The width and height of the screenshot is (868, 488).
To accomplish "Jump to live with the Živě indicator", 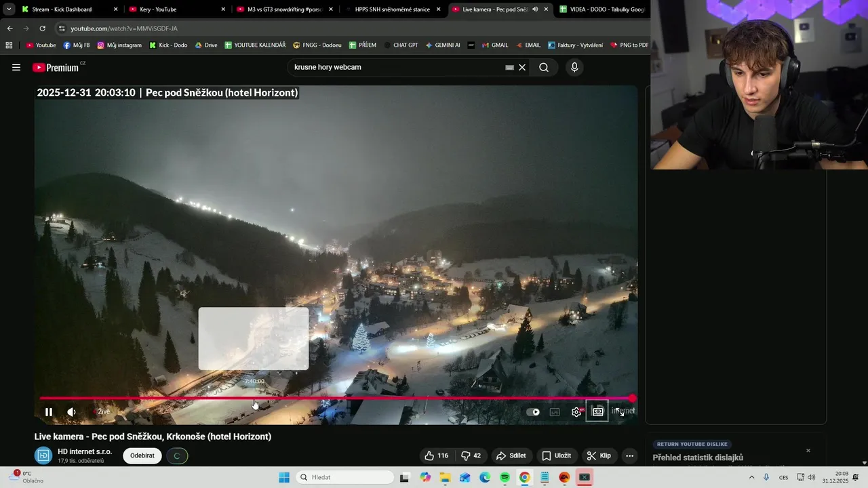I will coord(103,411).
